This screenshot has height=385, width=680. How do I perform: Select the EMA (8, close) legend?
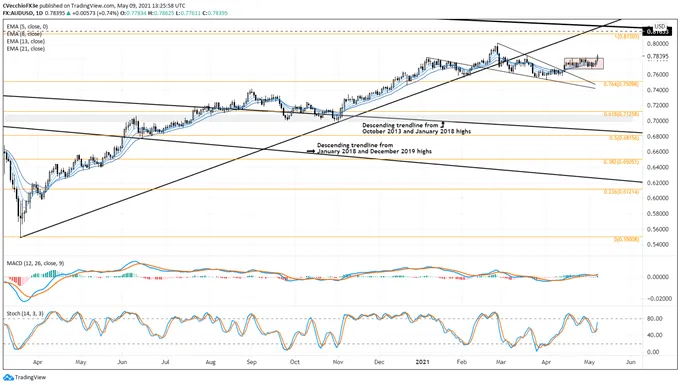pyautogui.click(x=24, y=34)
